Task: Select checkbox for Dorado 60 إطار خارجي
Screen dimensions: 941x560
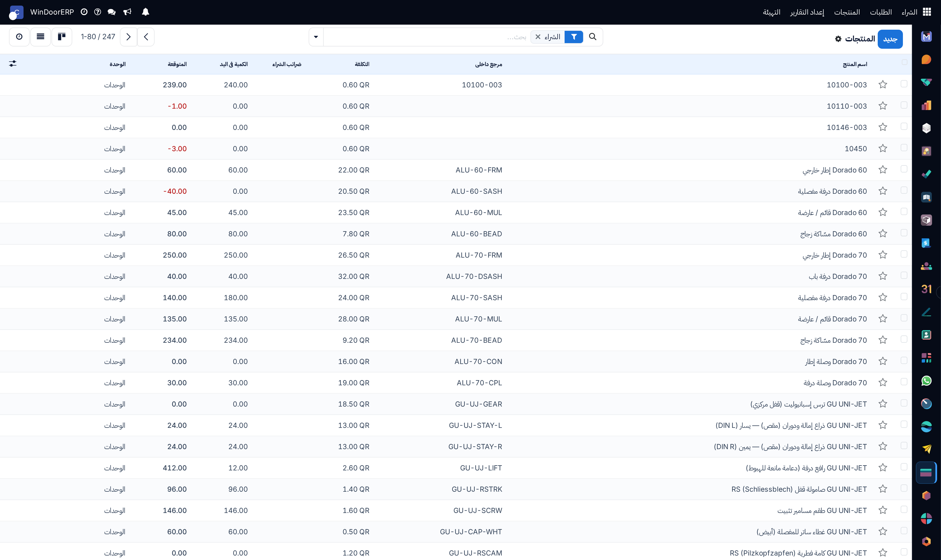Action: 904,169
